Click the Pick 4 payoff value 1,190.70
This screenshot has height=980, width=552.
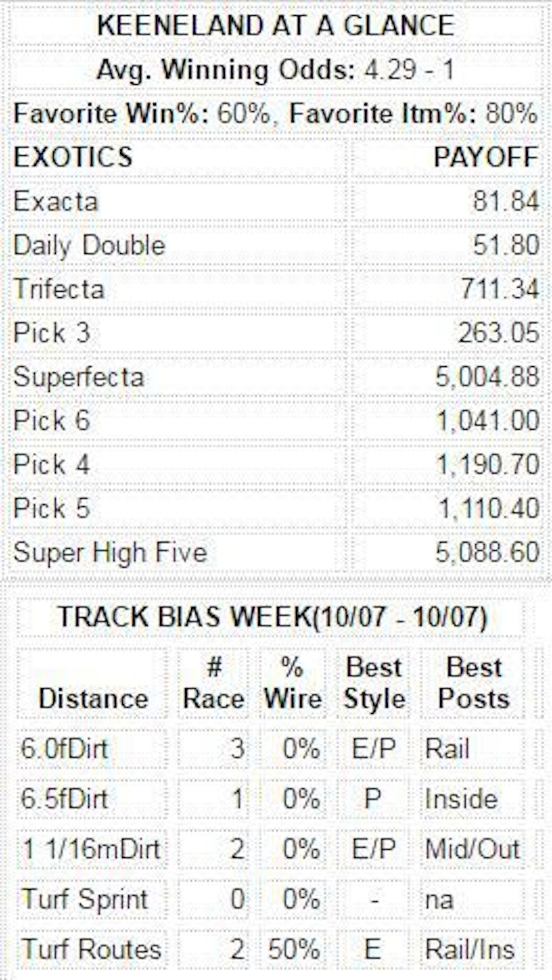point(487,465)
